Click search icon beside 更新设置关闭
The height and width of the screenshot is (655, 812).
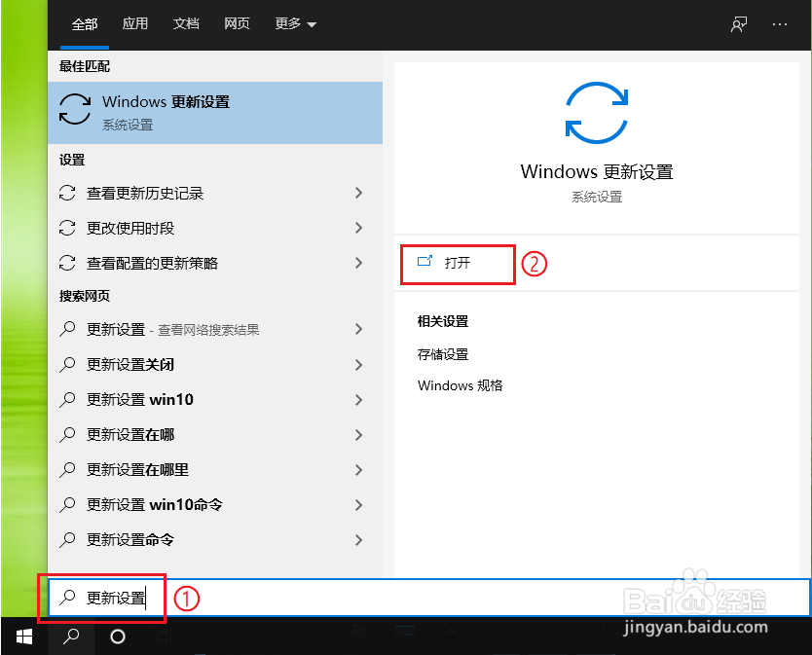(x=67, y=365)
